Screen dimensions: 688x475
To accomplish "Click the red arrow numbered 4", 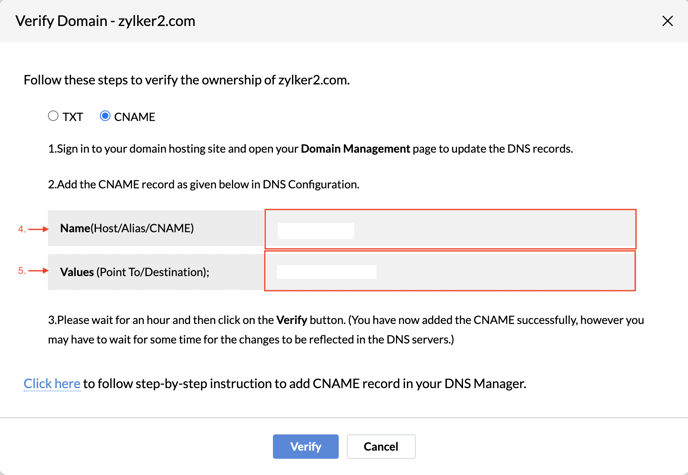I will (x=34, y=229).
